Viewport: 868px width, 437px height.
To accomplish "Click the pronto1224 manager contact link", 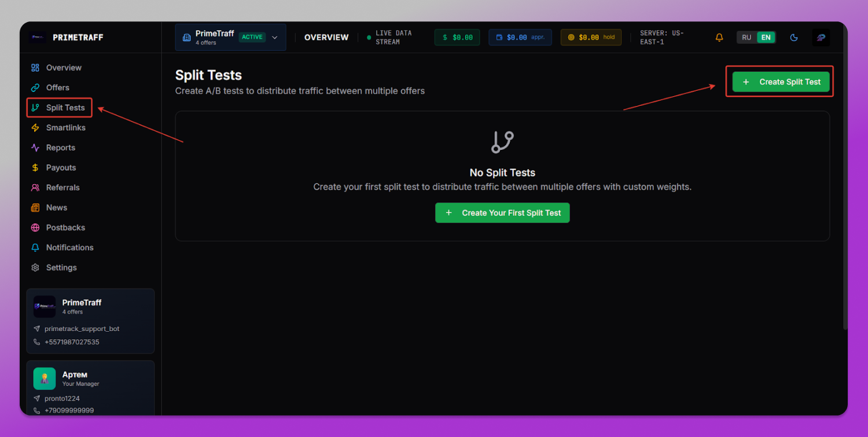I will click(x=62, y=399).
